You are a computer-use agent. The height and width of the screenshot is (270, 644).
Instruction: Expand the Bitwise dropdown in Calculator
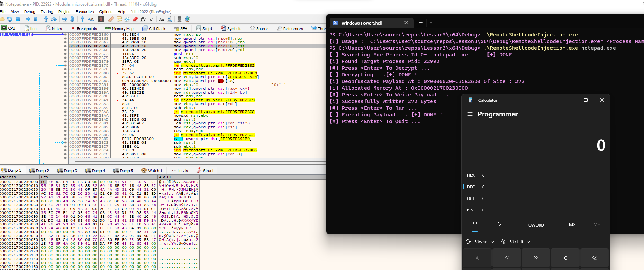480,242
